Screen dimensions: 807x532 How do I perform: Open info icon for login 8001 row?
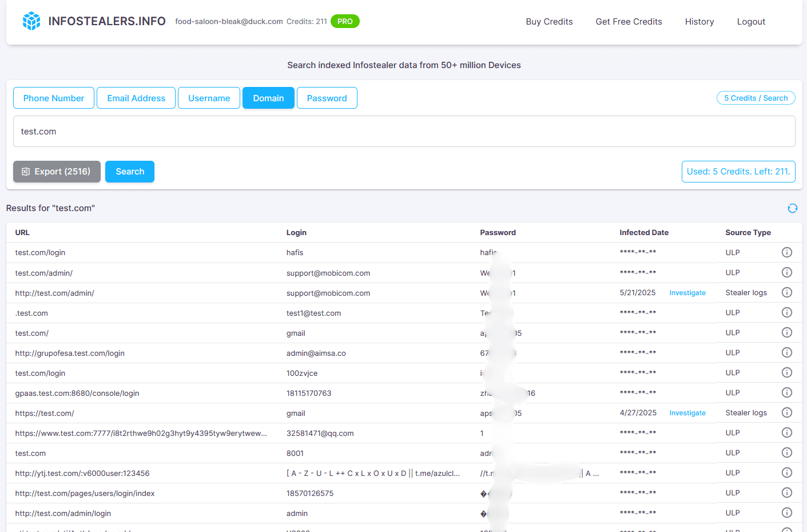click(x=786, y=452)
